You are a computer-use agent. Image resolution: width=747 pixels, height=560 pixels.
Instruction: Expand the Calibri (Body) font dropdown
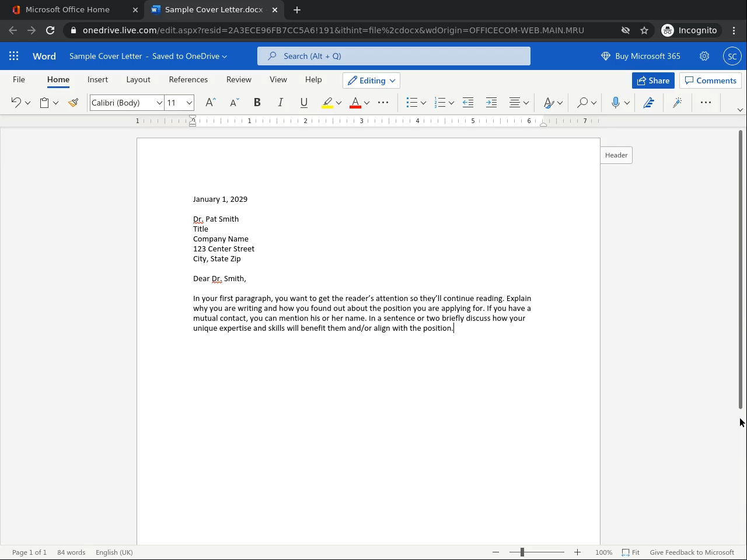159,103
